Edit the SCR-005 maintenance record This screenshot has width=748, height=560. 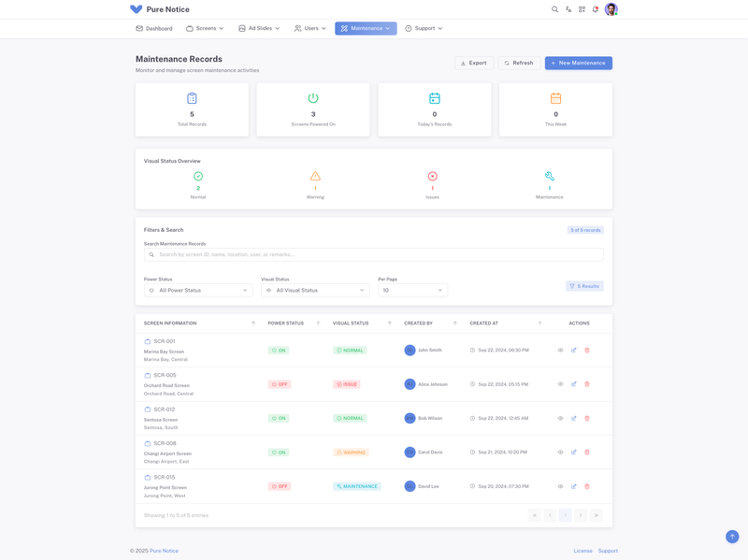click(574, 384)
